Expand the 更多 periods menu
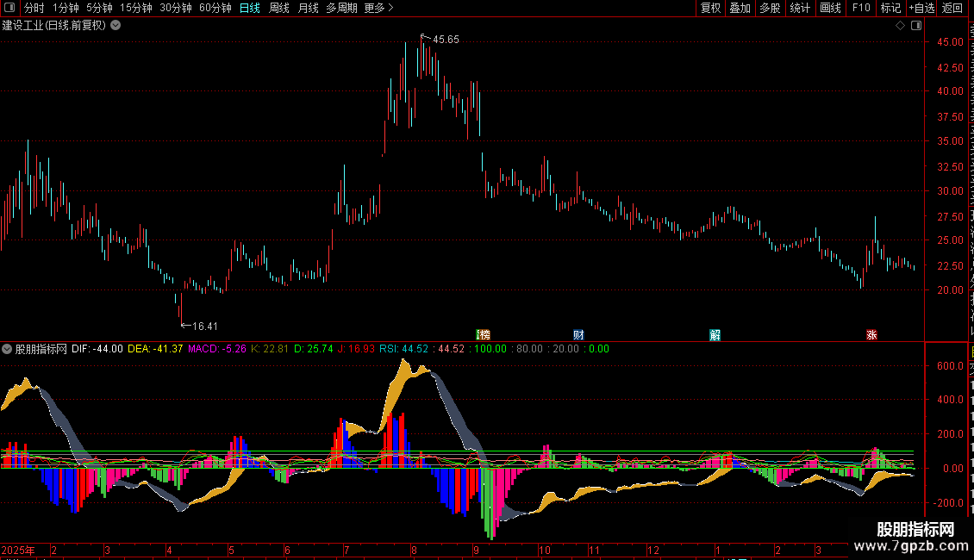Viewport: 974px width, 560px height. 378,8
